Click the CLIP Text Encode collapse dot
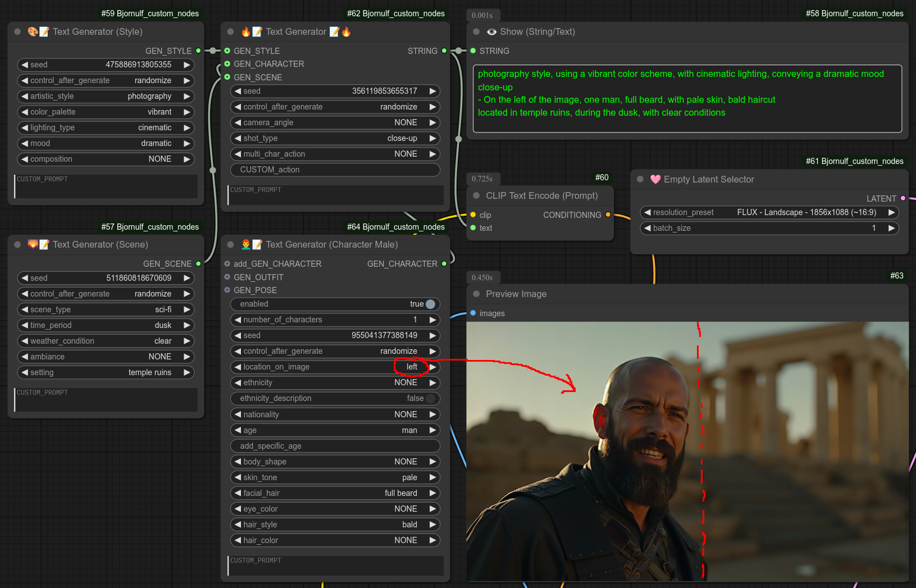Screen dimensions: 916x588 point(476,196)
